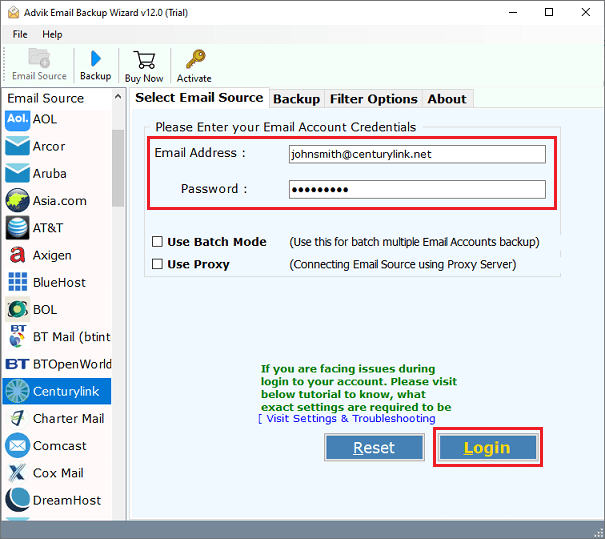Viewport: 605px width, 539px height.
Task: Select the AT&T globe icon
Action: coord(17,228)
